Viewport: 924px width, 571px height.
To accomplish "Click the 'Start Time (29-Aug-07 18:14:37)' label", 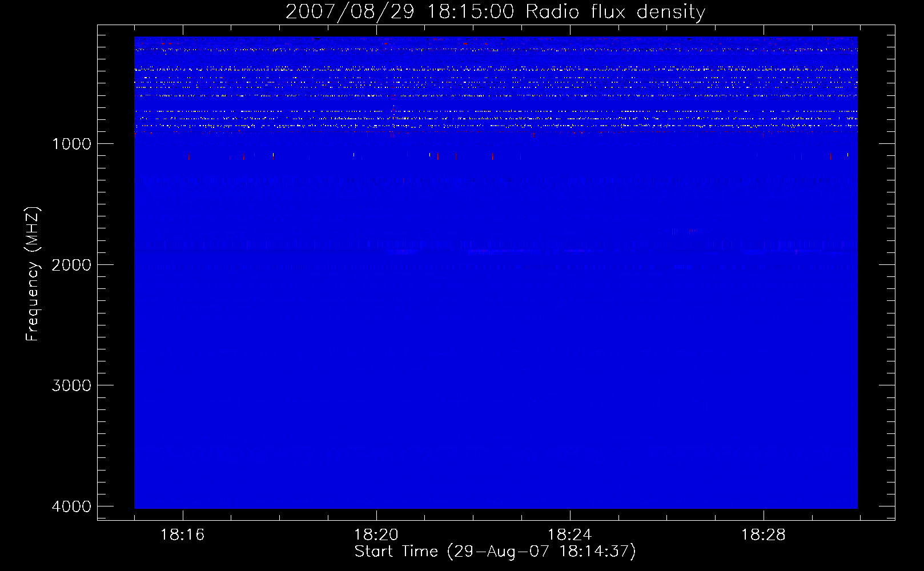I will (495, 552).
